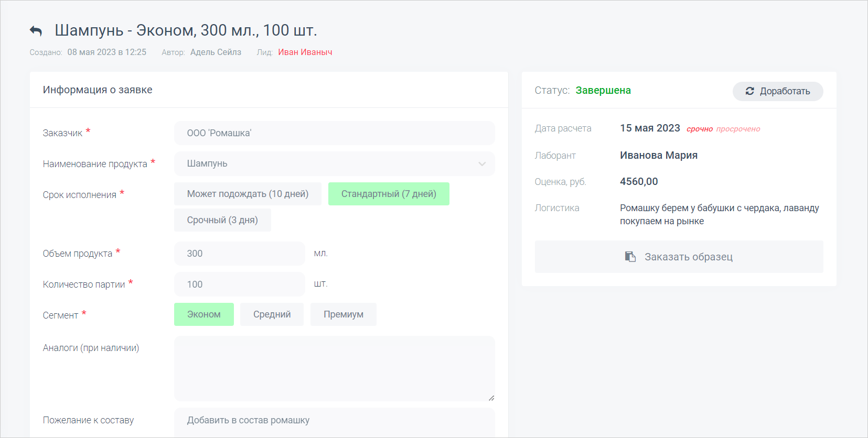This screenshot has width=868, height=438.
Task: Click the Иванова Мария lab technician name
Action: coord(659,155)
